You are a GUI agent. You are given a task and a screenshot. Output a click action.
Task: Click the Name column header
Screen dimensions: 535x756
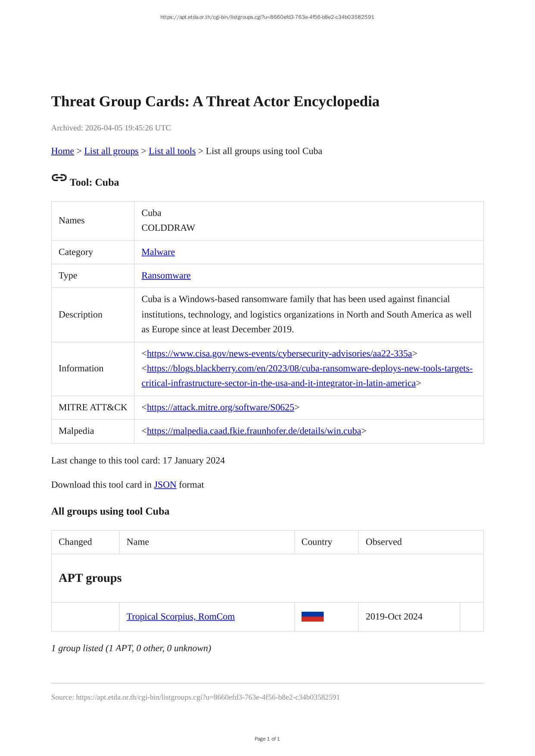coord(138,542)
